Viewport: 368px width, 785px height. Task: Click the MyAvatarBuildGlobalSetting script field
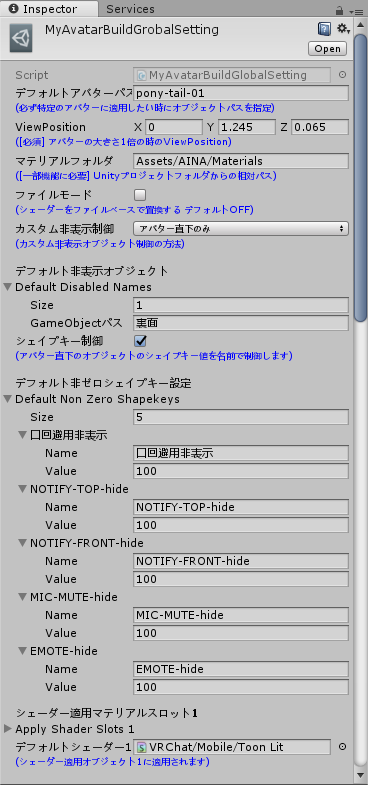pyautogui.click(x=232, y=75)
